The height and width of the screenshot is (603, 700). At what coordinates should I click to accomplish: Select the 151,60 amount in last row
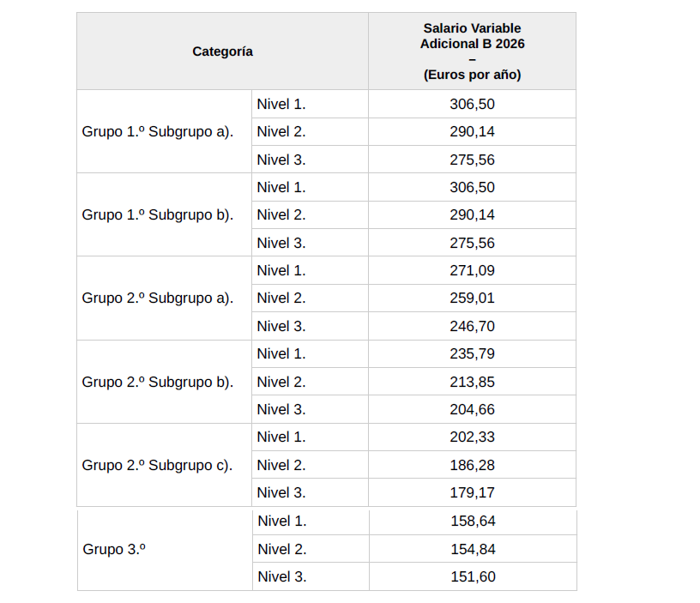[x=474, y=576]
